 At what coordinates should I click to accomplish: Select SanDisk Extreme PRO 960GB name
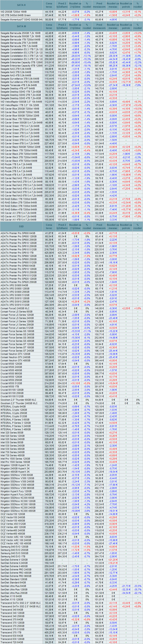tap(16, 576)
